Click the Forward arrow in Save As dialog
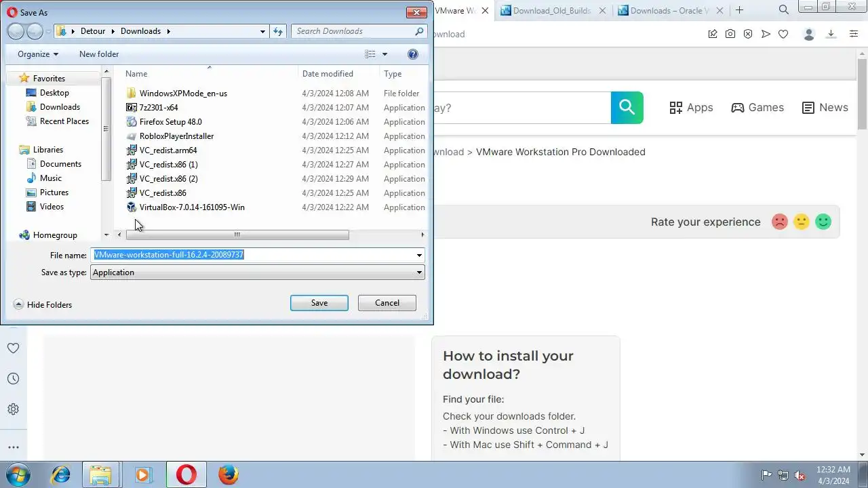 (35, 31)
